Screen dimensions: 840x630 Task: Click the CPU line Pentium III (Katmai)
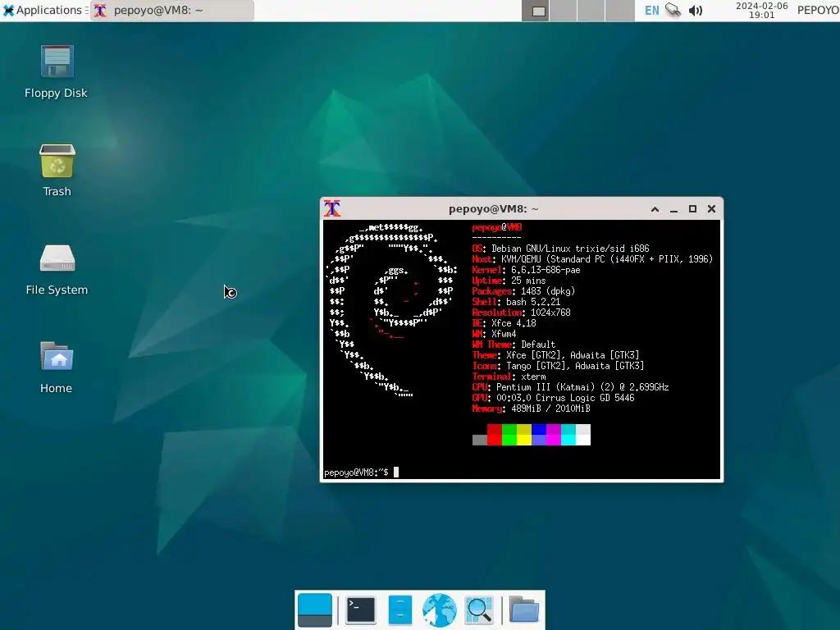(x=570, y=387)
